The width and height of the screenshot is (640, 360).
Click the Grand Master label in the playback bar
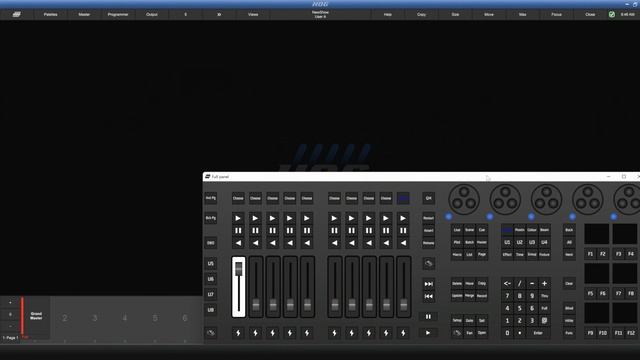(x=36, y=316)
